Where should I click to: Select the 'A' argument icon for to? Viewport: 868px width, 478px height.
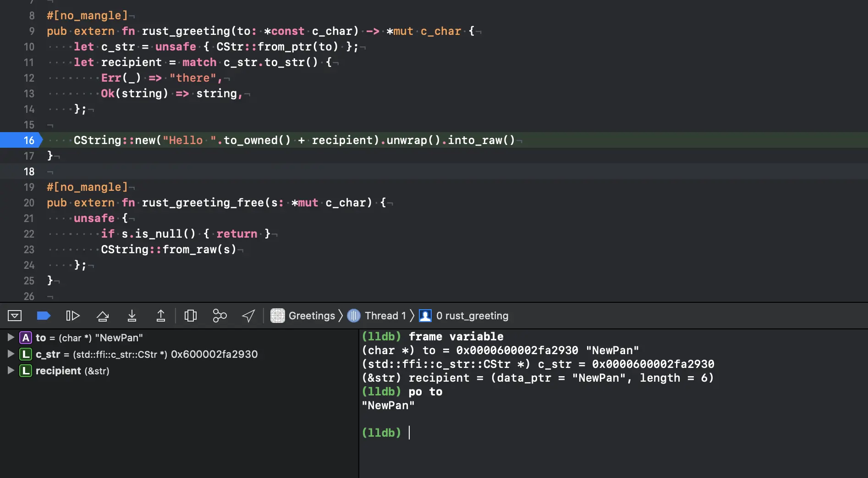[x=26, y=338]
